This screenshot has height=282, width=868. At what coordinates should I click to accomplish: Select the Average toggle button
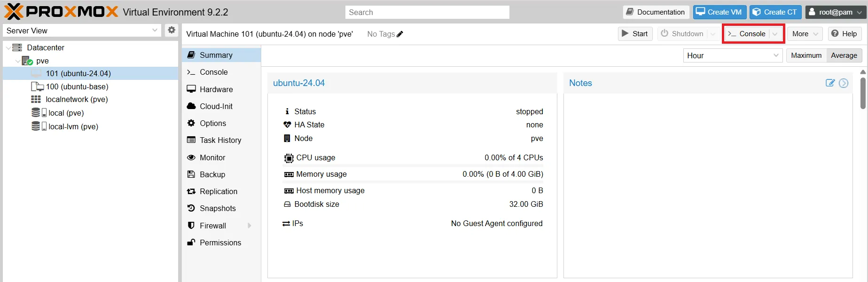tap(844, 55)
